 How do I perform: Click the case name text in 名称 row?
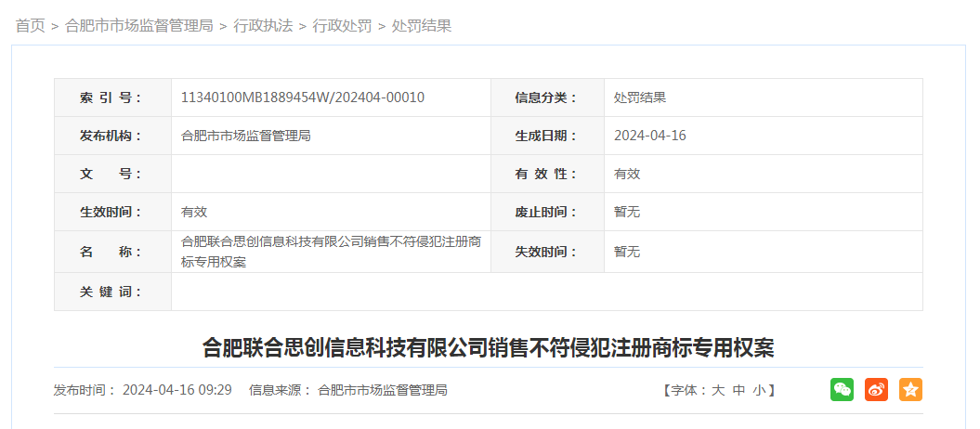point(331,252)
